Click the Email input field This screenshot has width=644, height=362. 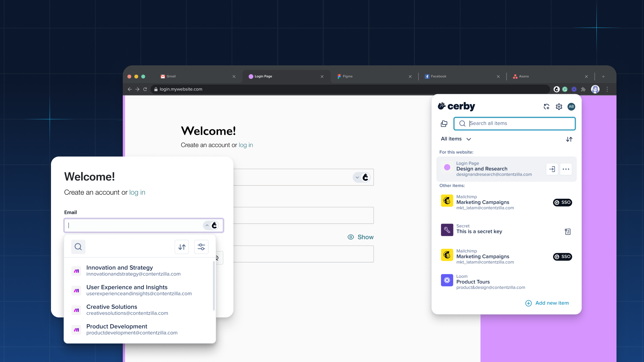click(144, 226)
